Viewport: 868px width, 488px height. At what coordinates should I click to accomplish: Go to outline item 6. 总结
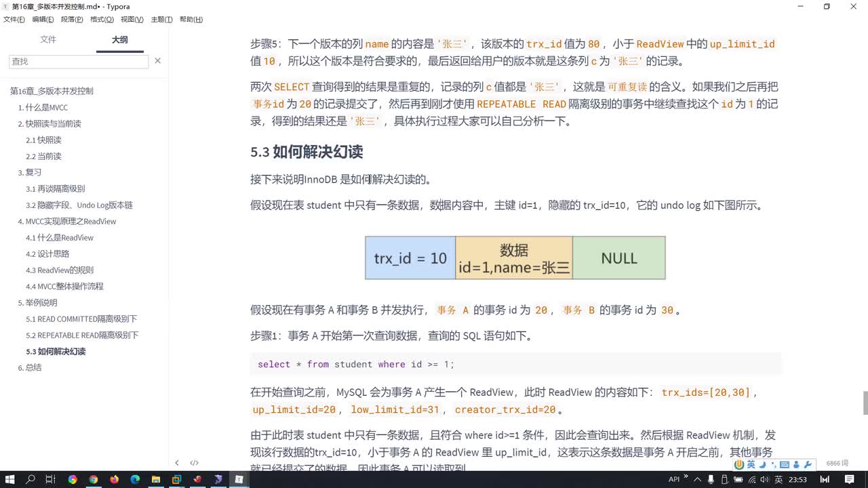coord(30,367)
